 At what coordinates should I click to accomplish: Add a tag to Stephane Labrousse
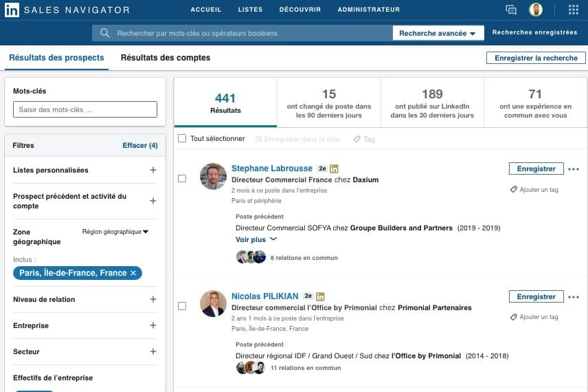coord(534,190)
